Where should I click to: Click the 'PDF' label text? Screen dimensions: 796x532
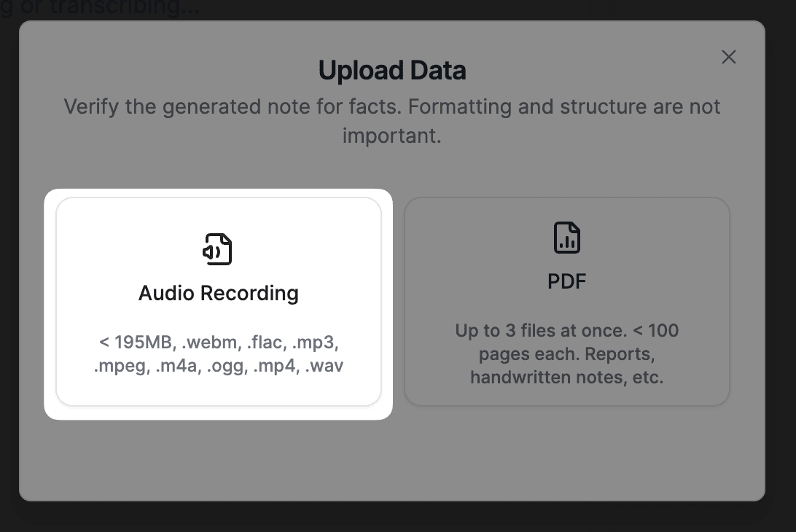click(x=566, y=281)
